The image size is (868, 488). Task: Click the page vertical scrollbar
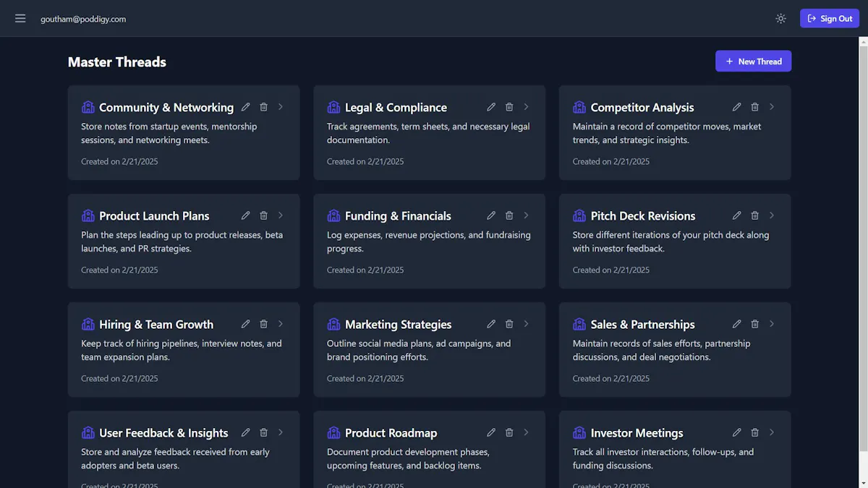tap(864, 262)
